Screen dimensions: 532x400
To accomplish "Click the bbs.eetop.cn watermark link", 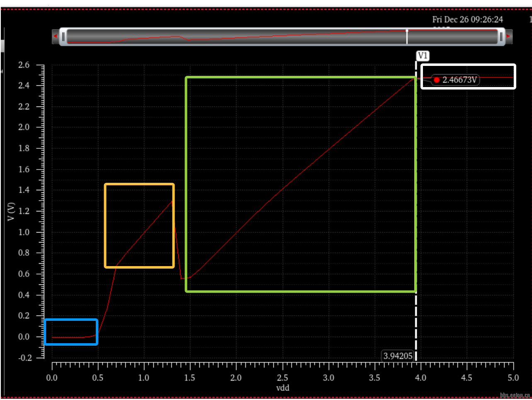I will click(515, 395).
